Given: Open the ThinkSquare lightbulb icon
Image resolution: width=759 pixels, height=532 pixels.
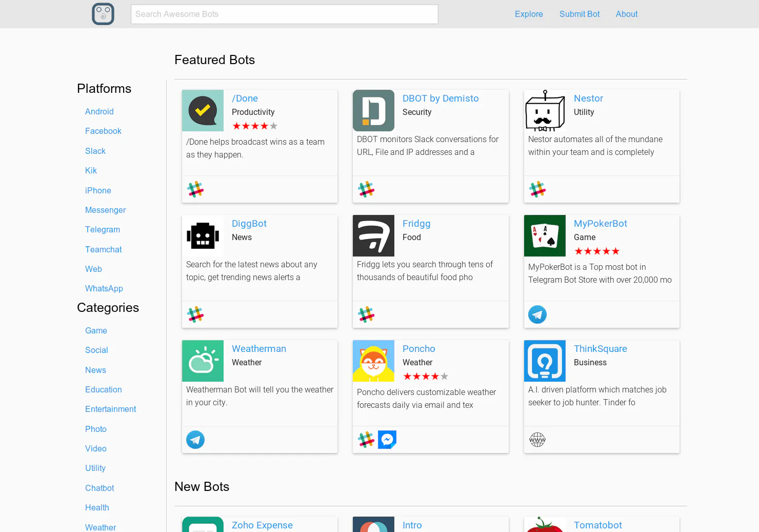Looking at the screenshot, I should (545, 361).
